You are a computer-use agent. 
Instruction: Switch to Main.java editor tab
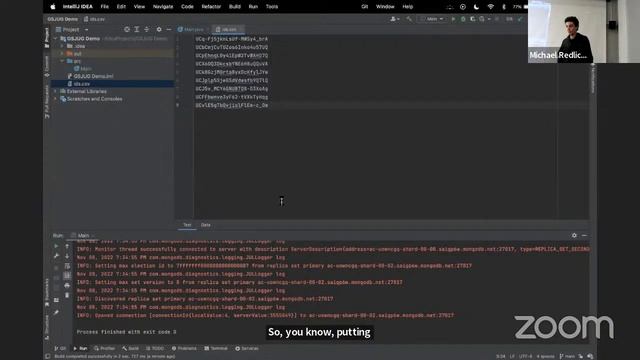coord(191,29)
